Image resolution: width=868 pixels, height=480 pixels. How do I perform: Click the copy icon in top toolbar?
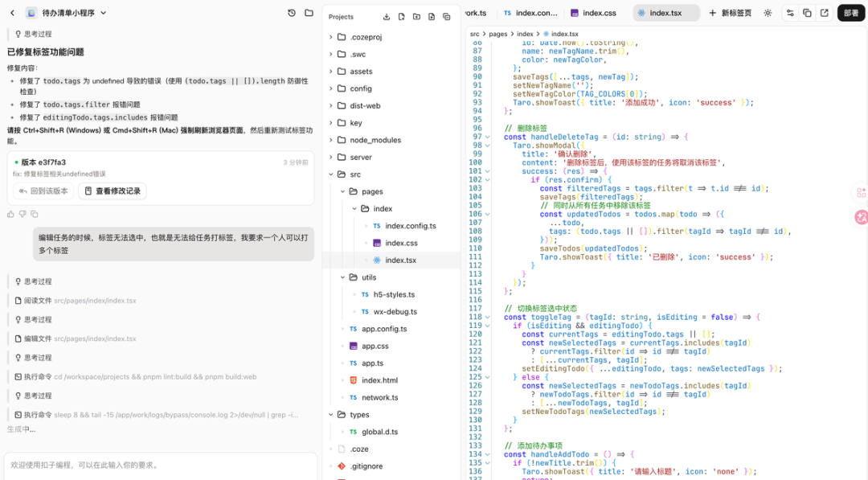coord(807,13)
